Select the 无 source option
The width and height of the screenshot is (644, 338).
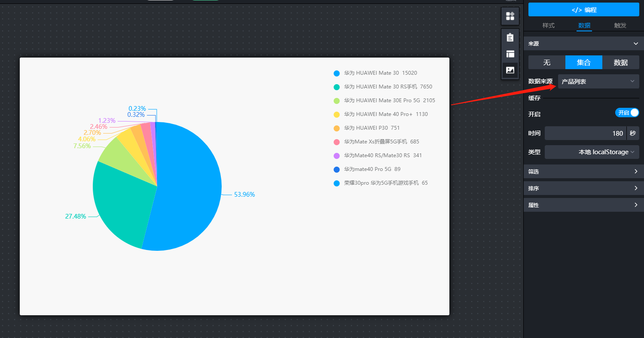(546, 63)
